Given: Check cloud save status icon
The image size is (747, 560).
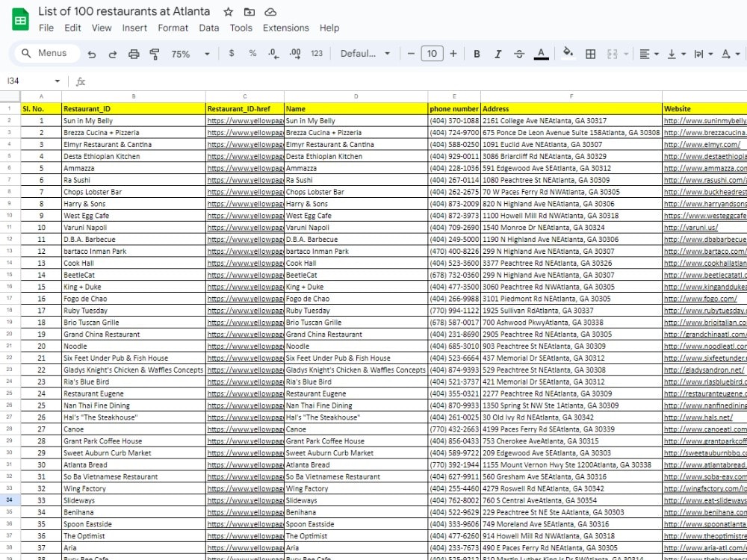Looking at the screenshot, I should pyautogui.click(x=270, y=12).
